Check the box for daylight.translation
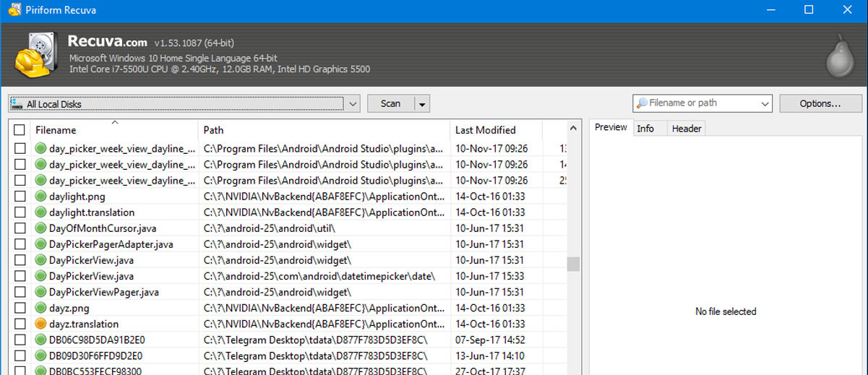Screen dimensions: 868x375 click(x=20, y=212)
